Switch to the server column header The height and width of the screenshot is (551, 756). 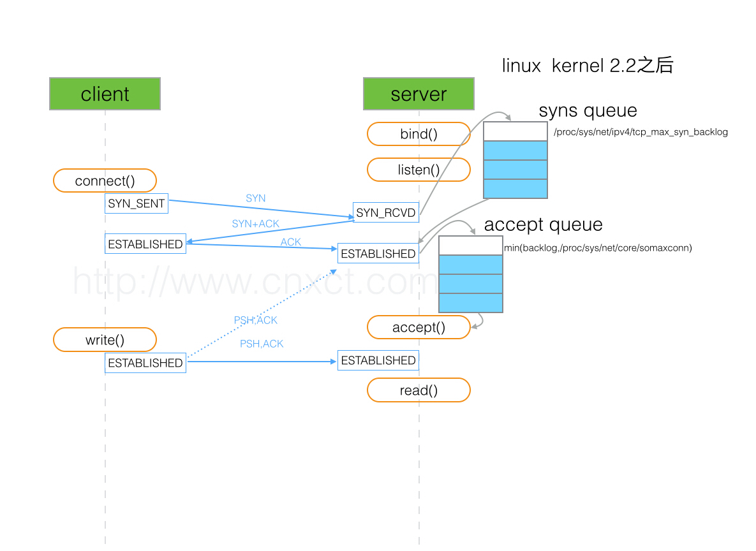419,94
